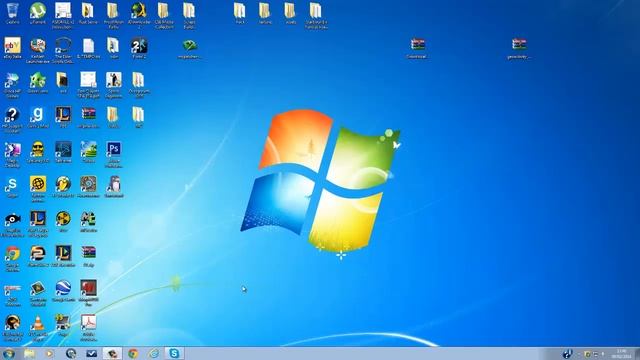The image size is (640, 360).
Task: Click the HP icon in the system tray
Action: tap(567, 354)
